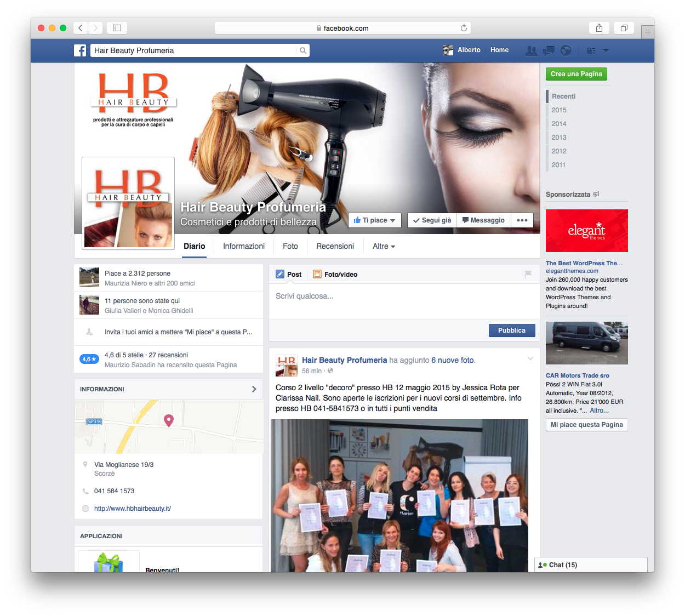The width and height of the screenshot is (685, 616).
Task: Open messages icon in top bar
Action: 549,50
